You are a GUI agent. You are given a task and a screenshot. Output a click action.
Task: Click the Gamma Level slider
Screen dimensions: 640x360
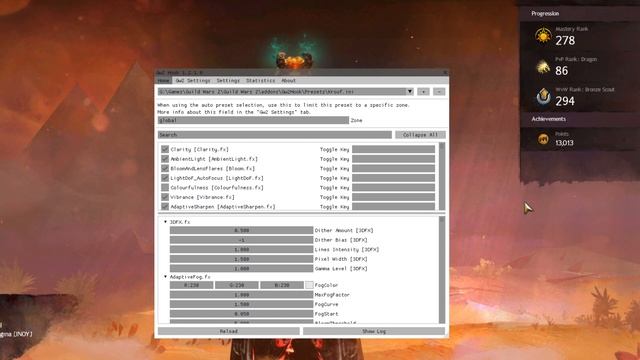241,269
